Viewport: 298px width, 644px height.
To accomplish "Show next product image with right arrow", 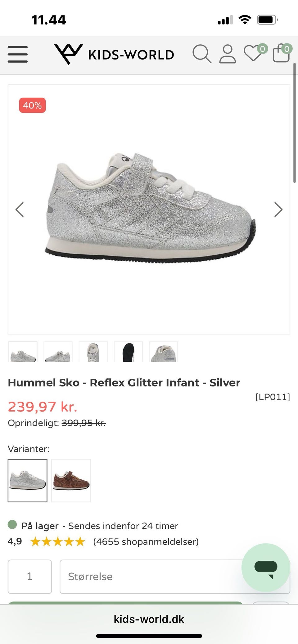I will tap(278, 210).
